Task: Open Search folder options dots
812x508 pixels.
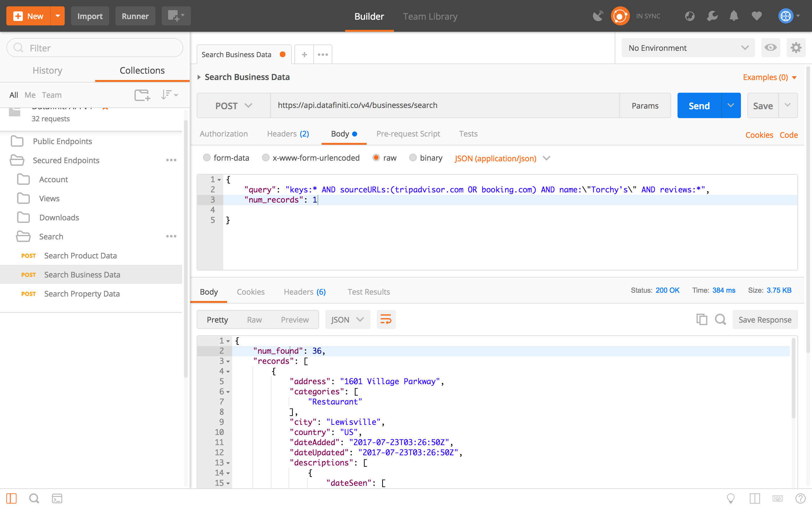Action: [x=171, y=237]
